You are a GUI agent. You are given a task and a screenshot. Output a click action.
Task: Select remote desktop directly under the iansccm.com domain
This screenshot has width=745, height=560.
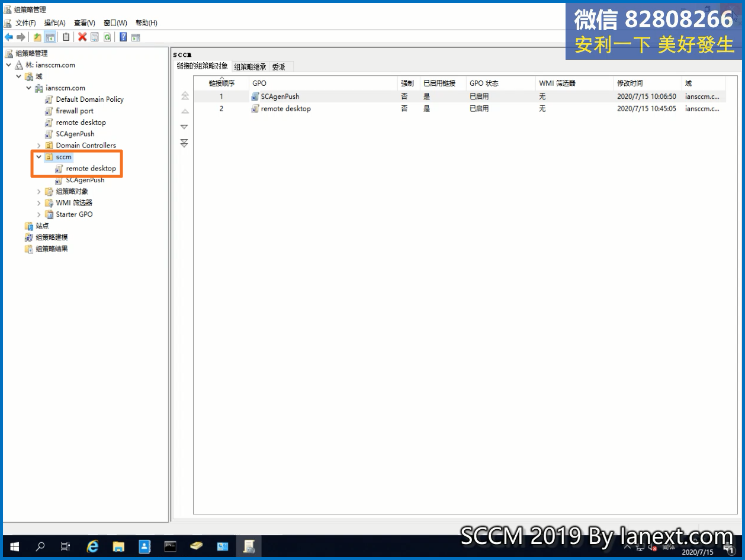click(81, 123)
